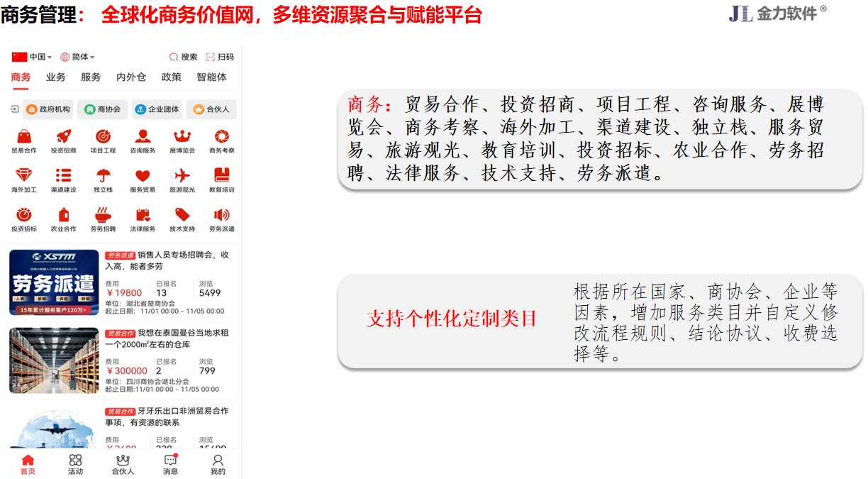
Task: Click the 政府机构 filter button
Action: 49,109
